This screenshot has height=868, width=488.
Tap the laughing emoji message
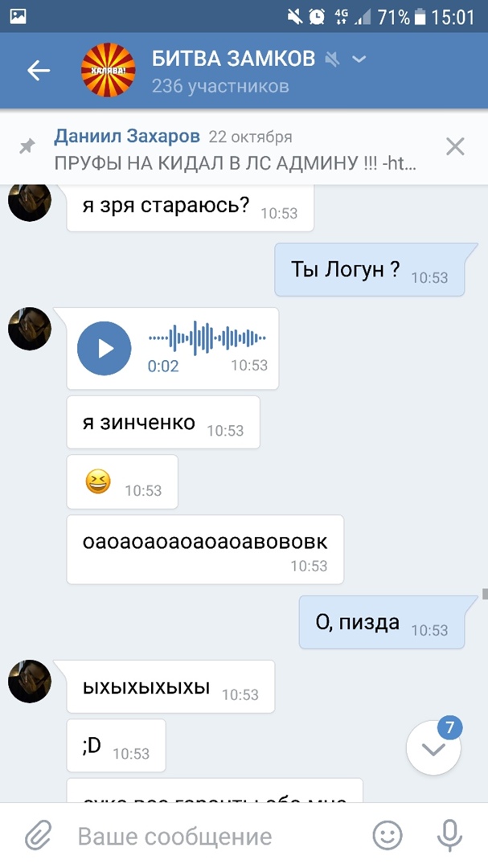click(x=122, y=482)
